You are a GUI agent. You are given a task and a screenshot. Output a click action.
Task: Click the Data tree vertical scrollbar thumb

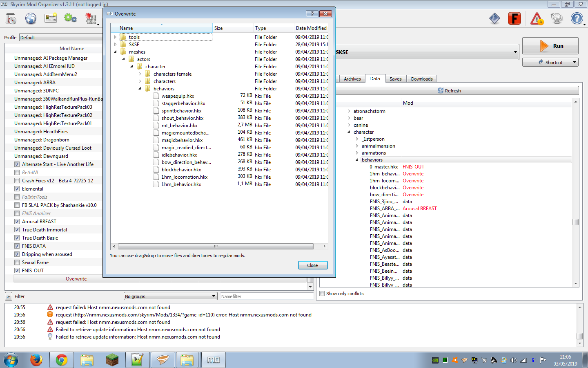(576, 222)
